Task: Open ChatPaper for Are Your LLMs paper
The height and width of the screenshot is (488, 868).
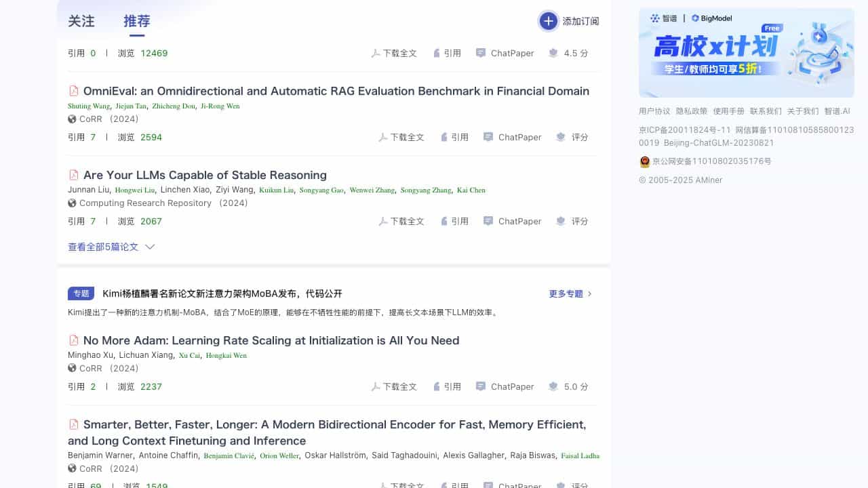Action: (513, 221)
